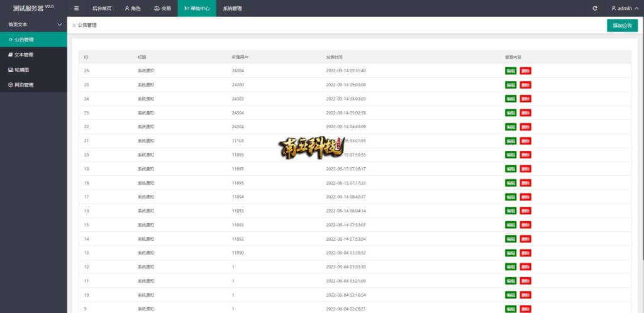This screenshot has width=644, height=313.
Task: Edit announcement with ID 22
Action: click(511, 126)
